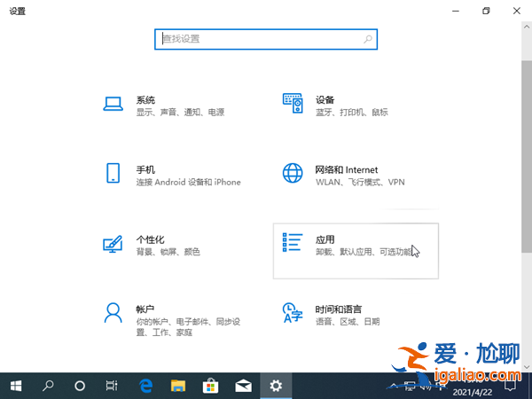Click the 设备 heading text
The width and height of the screenshot is (532, 399).
coord(325,100)
